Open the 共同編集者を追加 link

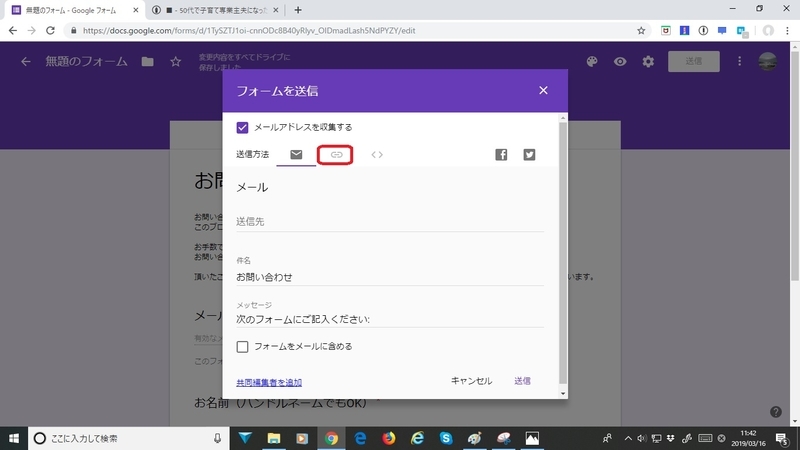[x=269, y=382]
